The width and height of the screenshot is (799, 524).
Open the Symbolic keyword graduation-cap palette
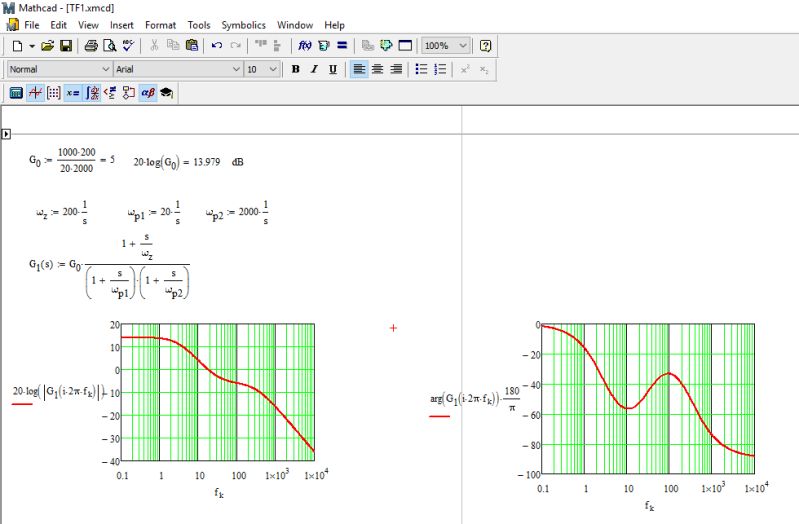click(x=167, y=93)
